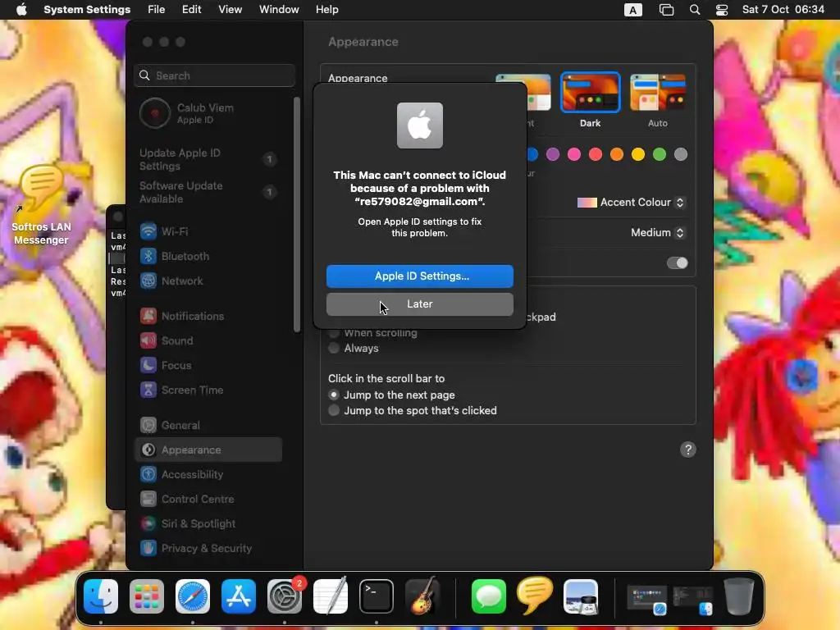The height and width of the screenshot is (630, 840).
Task: Open the Wi-Fi settings pane
Action: tap(208, 231)
